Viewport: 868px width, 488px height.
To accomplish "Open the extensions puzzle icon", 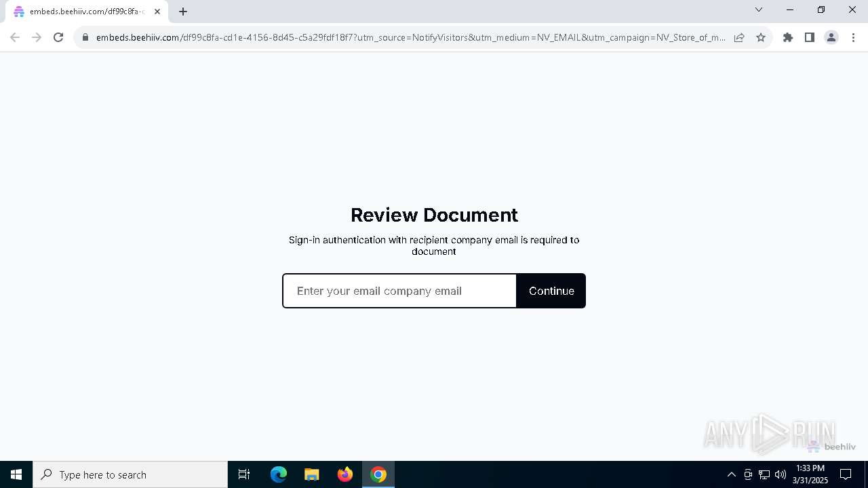I will [788, 37].
